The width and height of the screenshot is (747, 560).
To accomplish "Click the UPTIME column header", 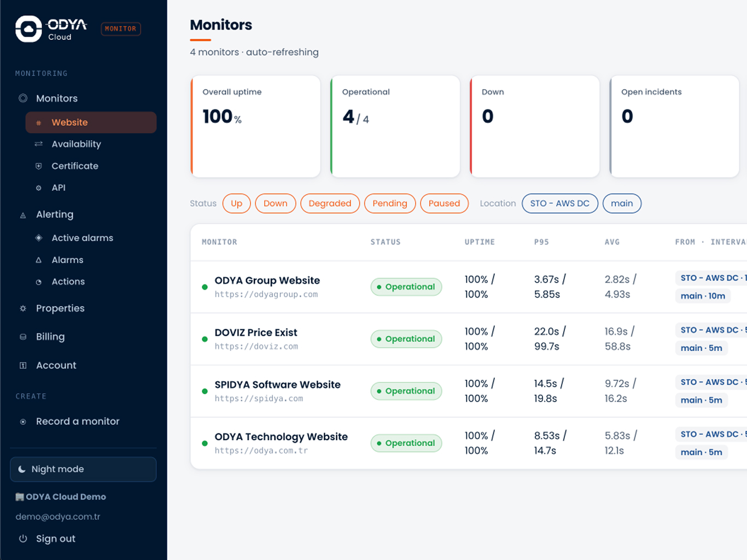I will [480, 242].
